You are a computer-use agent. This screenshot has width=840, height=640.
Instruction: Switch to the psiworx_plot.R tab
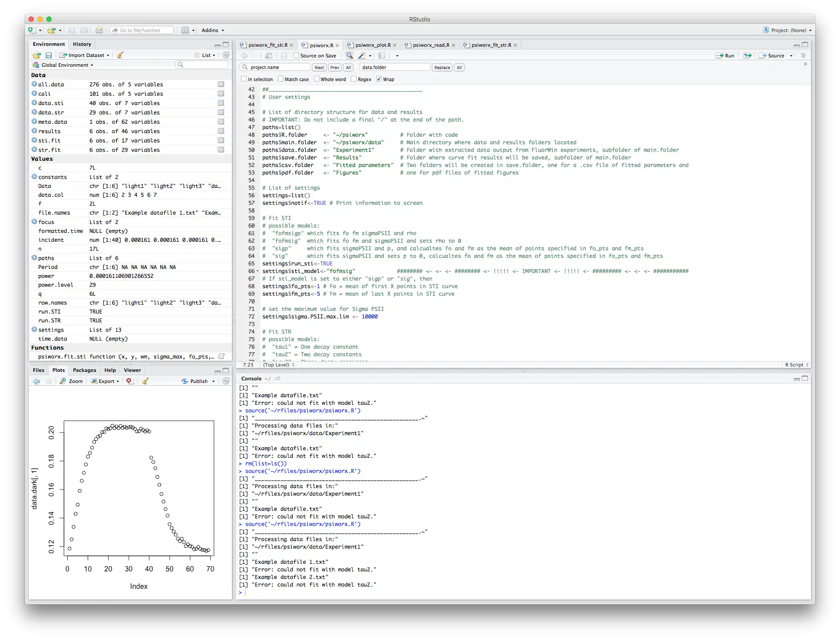click(373, 45)
